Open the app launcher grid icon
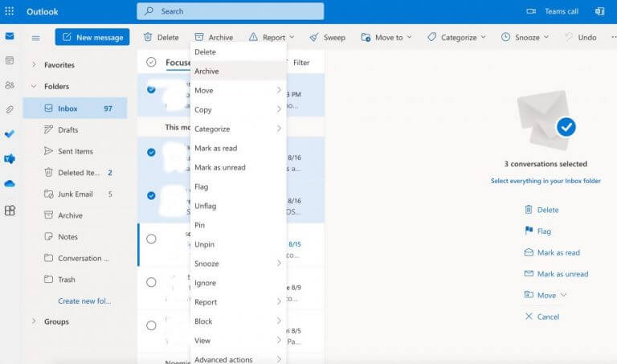The width and height of the screenshot is (617, 364). point(10,11)
